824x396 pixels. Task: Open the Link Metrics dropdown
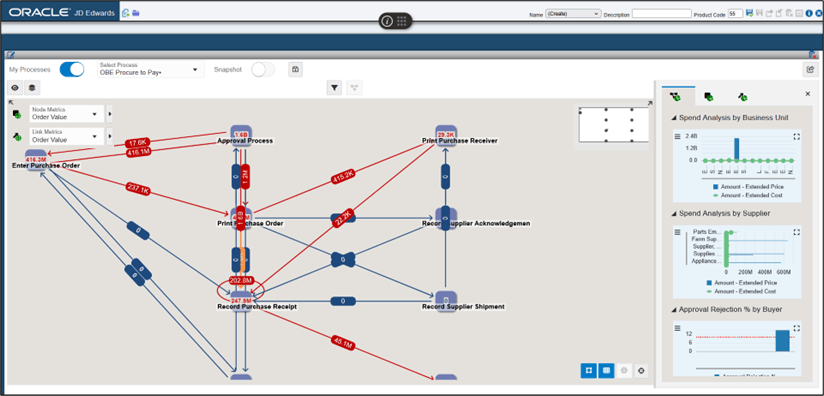(67, 136)
